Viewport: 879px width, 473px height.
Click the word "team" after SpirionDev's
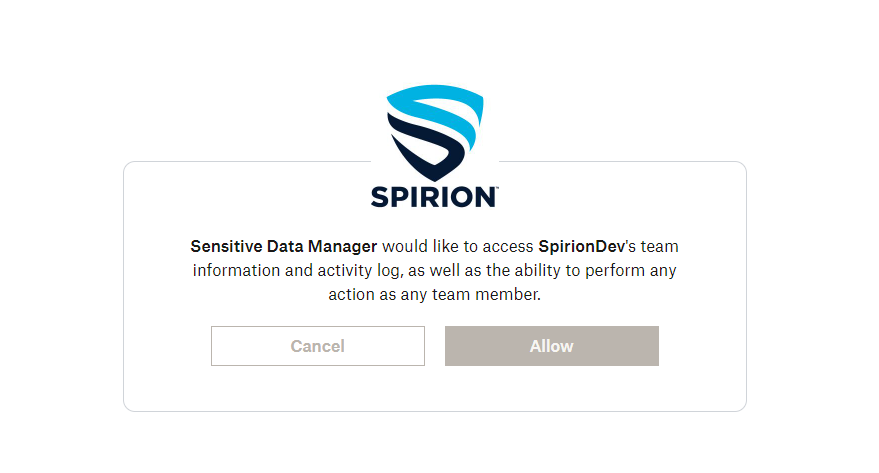click(x=661, y=246)
